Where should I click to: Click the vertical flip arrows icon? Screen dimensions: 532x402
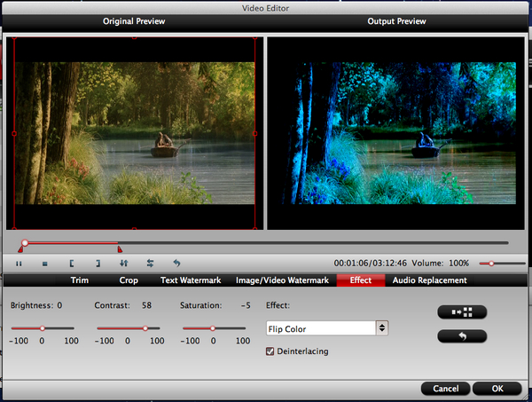click(x=124, y=264)
